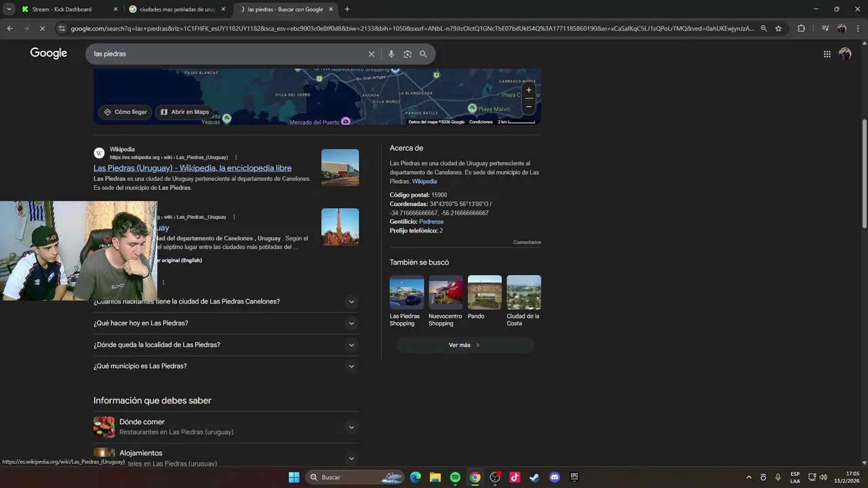Open Pedrense gentilicio link

coord(431,222)
